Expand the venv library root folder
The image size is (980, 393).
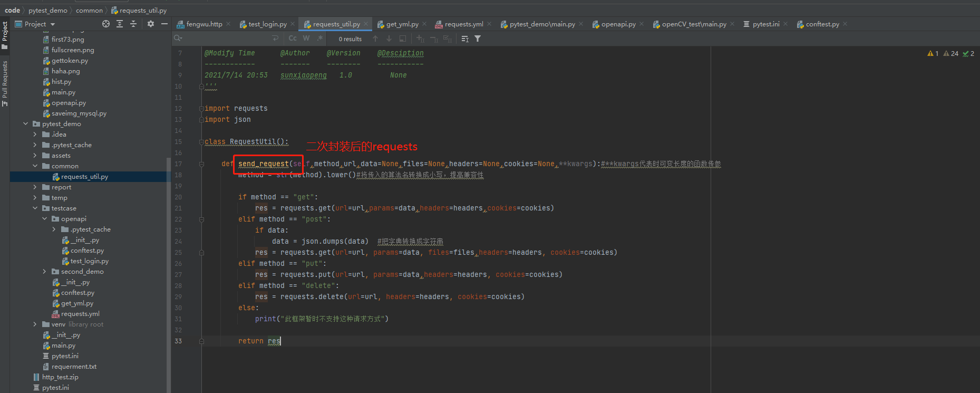tap(35, 324)
